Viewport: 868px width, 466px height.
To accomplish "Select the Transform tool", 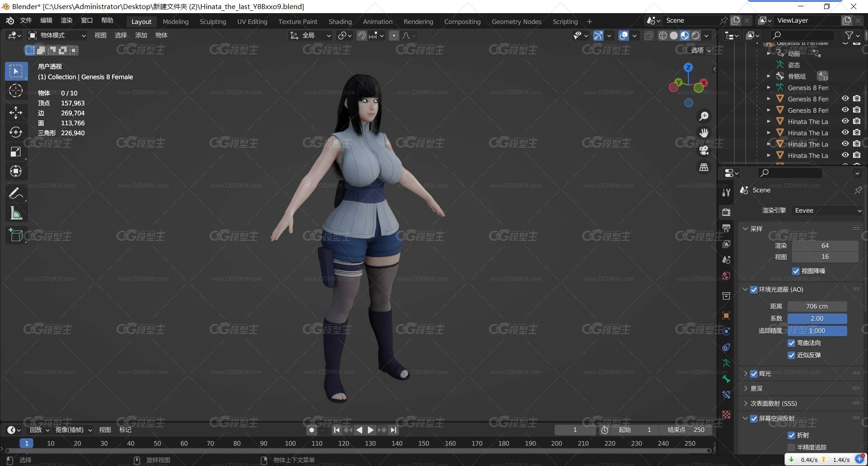I will (16, 171).
